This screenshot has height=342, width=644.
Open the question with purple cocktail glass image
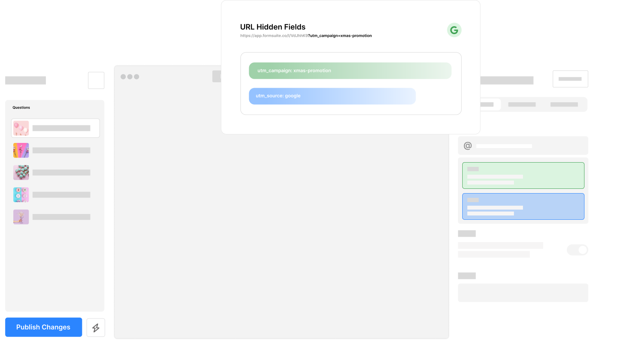tap(21, 217)
